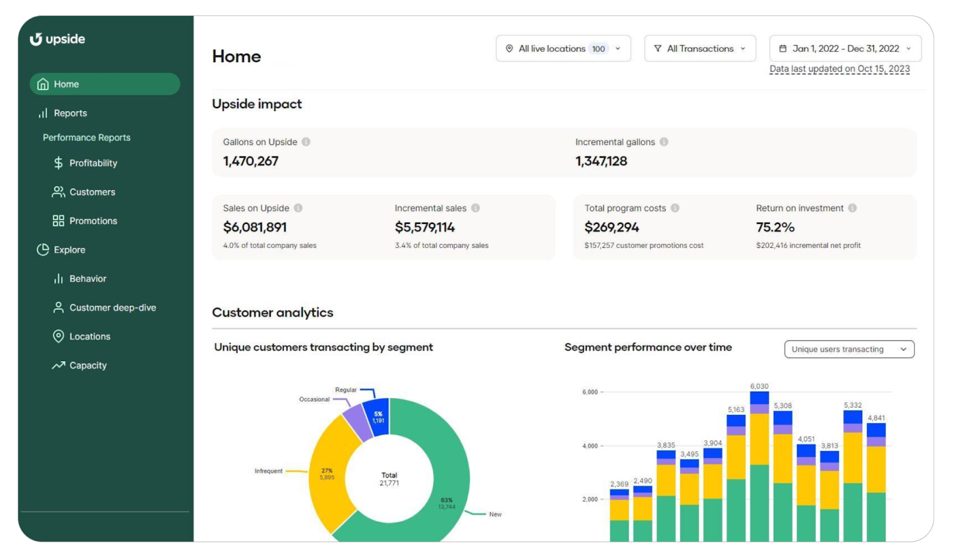Screen dimensions: 956x560
Task: Open the All Transactions dropdown
Action: [x=700, y=48]
